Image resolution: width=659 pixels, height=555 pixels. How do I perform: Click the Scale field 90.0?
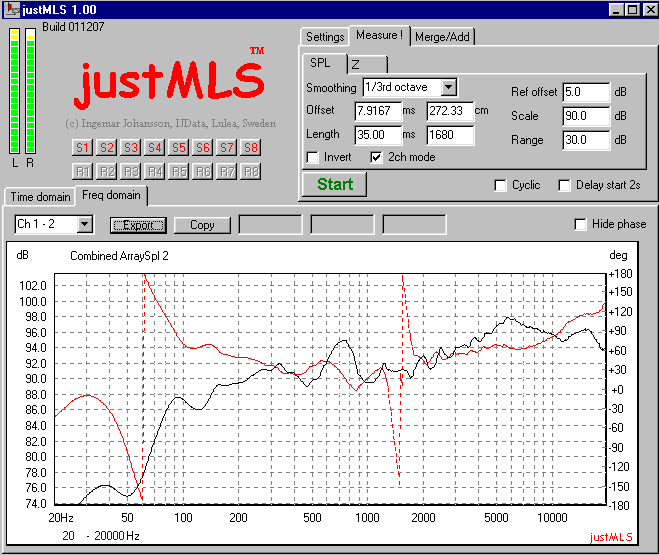pos(586,116)
